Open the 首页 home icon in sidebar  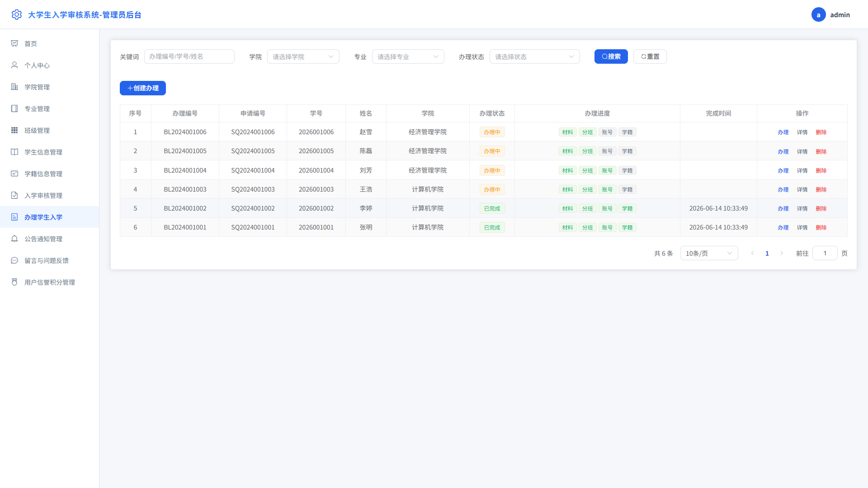14,43
